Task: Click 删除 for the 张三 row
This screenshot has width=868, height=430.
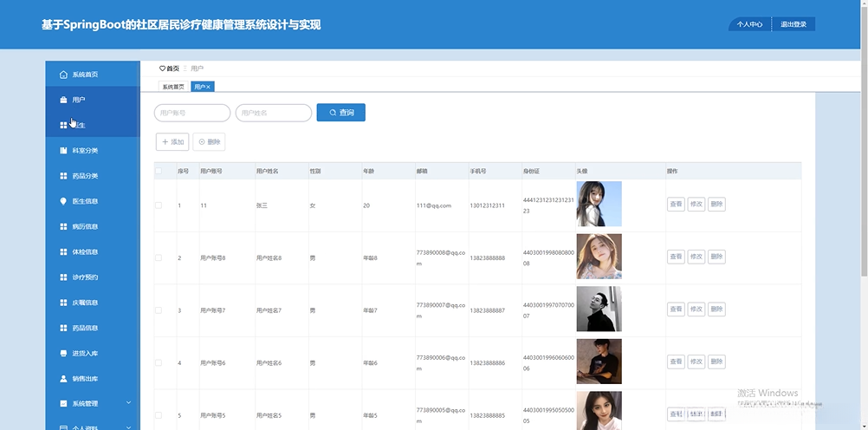Action: click(x=716, y=204)
